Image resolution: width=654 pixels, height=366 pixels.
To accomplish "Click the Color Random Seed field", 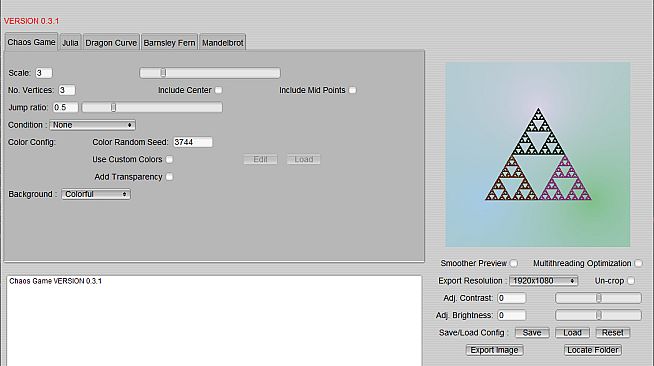I will coord(193,142).
